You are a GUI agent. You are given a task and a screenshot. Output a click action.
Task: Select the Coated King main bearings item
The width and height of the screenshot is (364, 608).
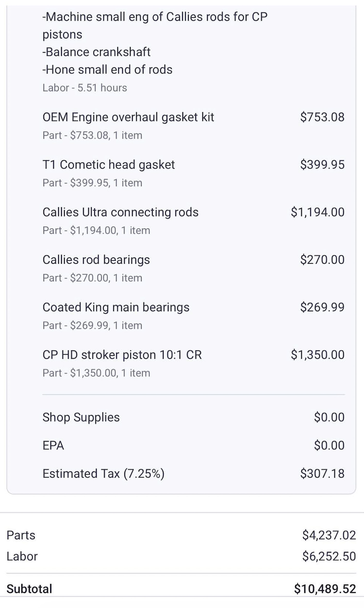(116, 307)
